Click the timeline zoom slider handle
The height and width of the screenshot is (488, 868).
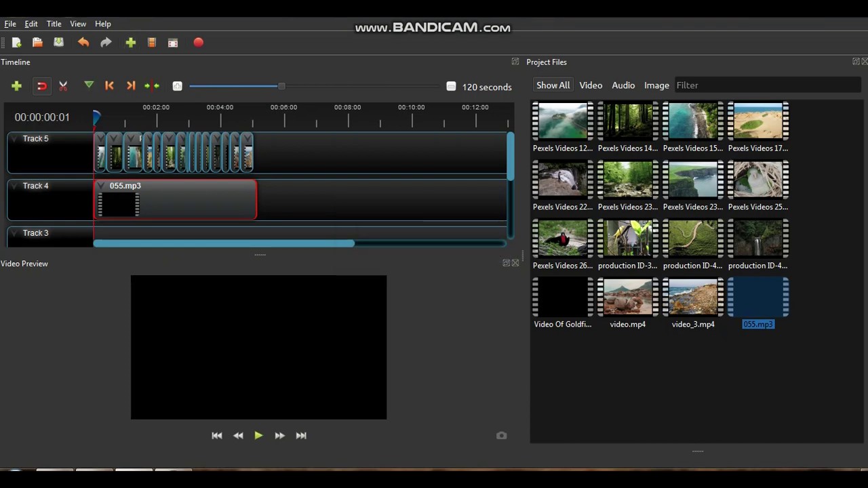coord(281,86)
